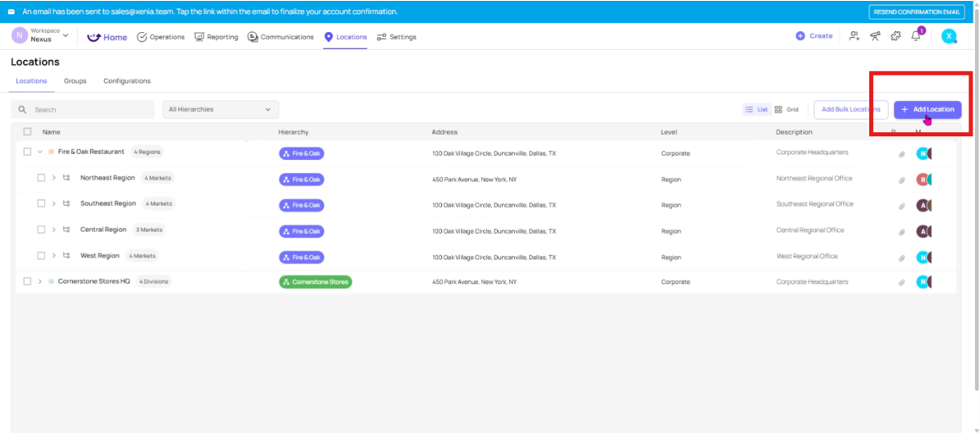Open the puzzle piece add-ons icon
Image resolution: width=980 pixels, height=433 pixels.
point(896,36)
